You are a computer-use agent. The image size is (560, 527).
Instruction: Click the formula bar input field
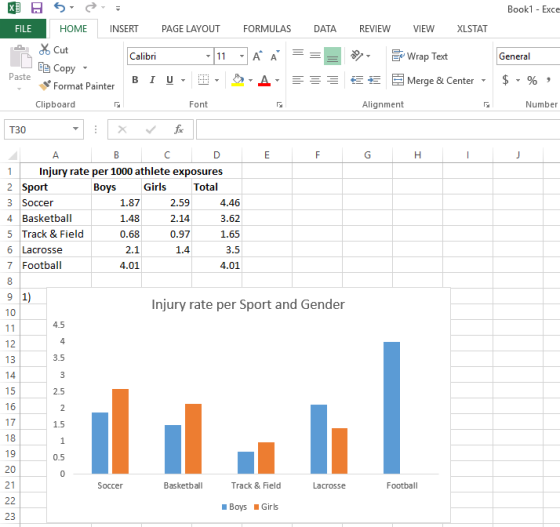[x=378, y=130]
